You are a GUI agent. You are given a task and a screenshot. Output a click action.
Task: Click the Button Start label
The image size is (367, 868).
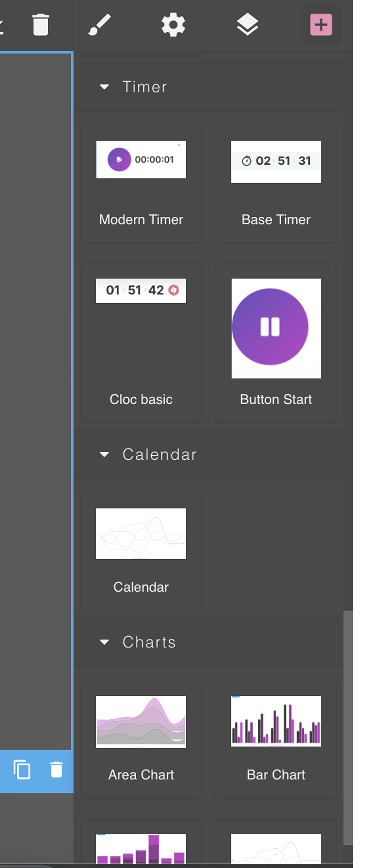click(x=276, y=400)
